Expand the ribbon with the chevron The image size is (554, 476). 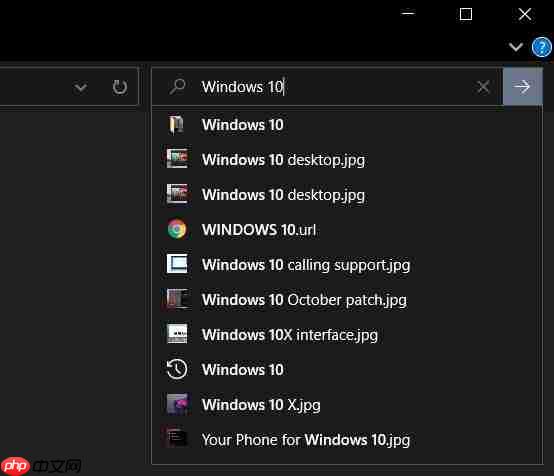(516, 47)
